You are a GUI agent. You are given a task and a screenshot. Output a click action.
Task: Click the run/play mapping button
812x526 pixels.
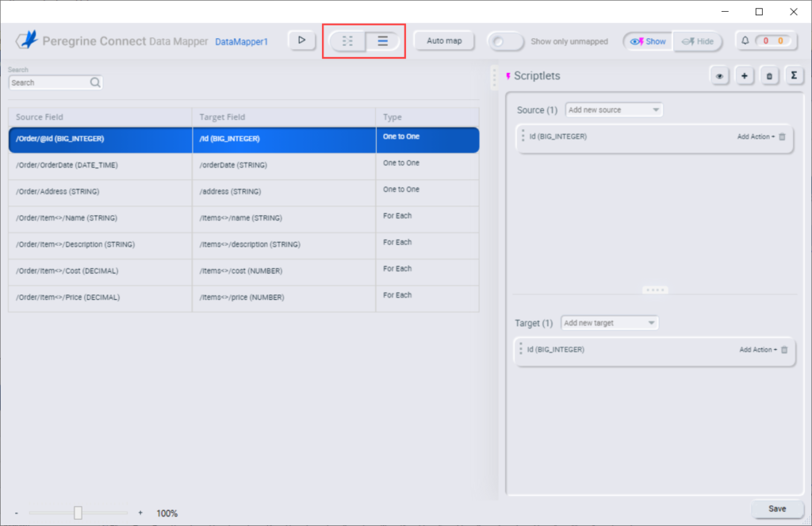coord(301,40)
